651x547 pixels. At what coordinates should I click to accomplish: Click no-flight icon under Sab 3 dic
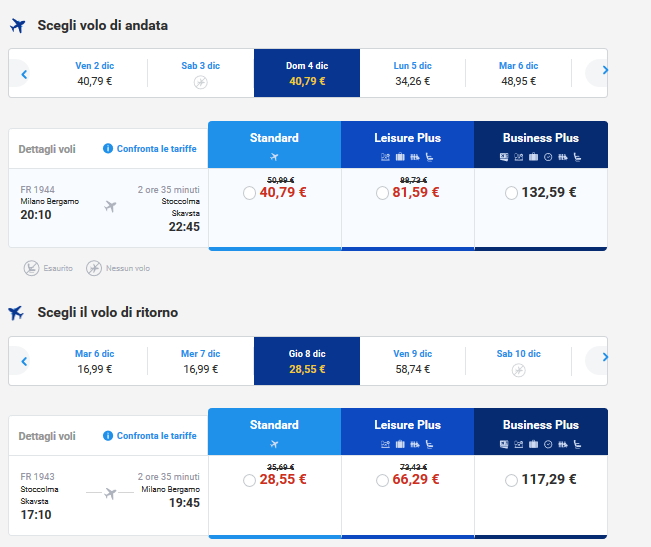201,82
